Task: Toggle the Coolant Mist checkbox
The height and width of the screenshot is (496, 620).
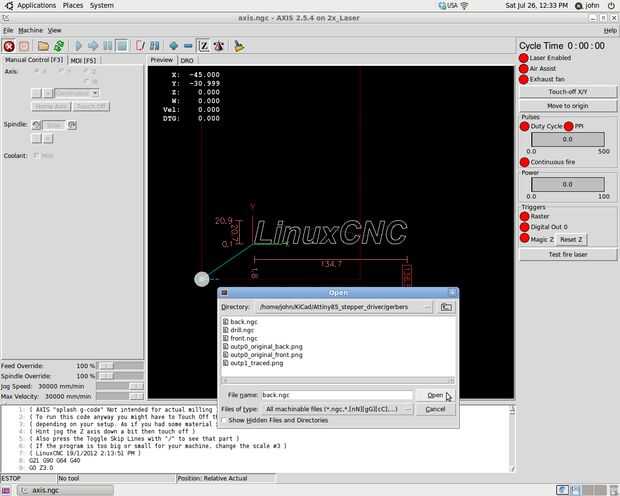Action: click(36, 155)
